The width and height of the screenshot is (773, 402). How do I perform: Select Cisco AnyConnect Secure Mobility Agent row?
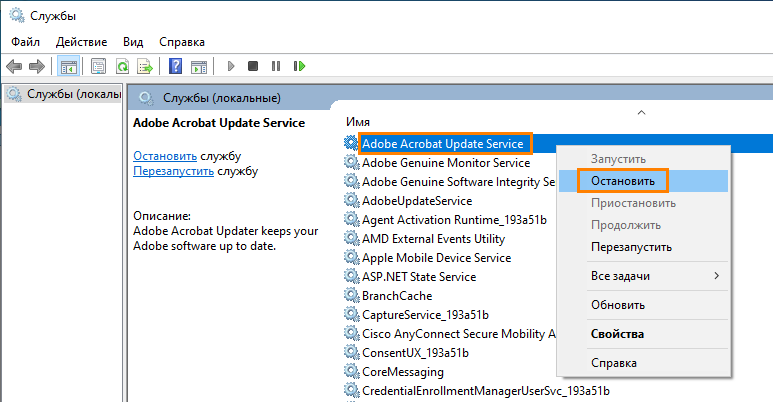(x=458, y=333)
